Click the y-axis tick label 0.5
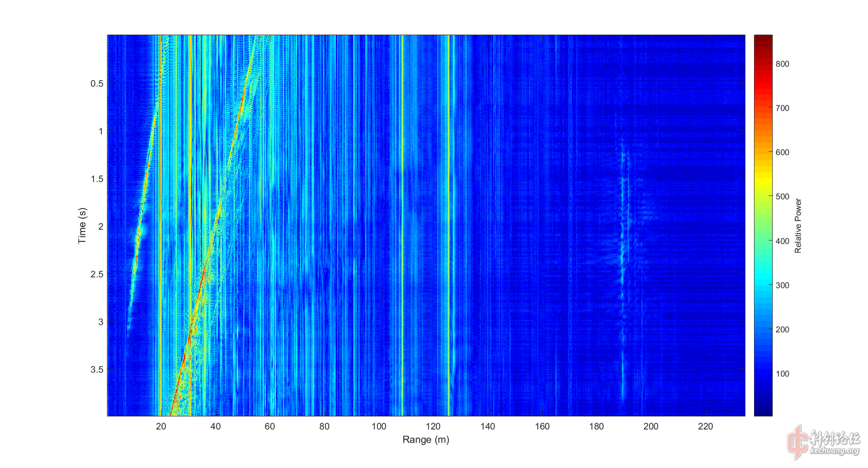 [x=97, y=84]
